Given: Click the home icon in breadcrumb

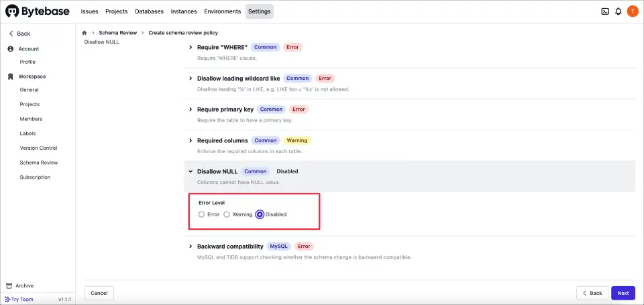Looking at the screenshot, I should (85, 33).
